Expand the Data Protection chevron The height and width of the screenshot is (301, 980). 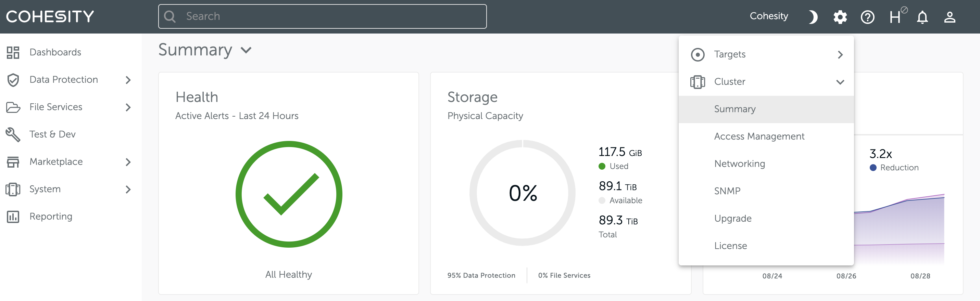click(x=128, y=80)
